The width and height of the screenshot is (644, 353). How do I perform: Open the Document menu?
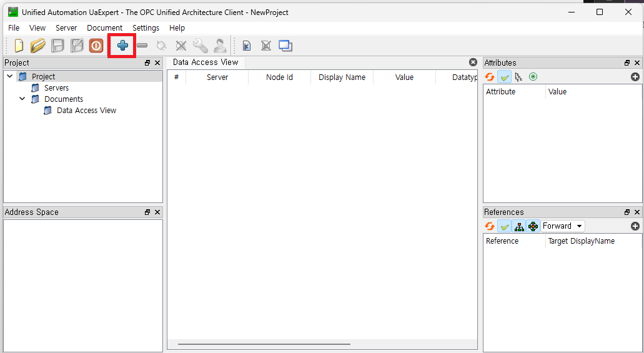pos(104,28)
